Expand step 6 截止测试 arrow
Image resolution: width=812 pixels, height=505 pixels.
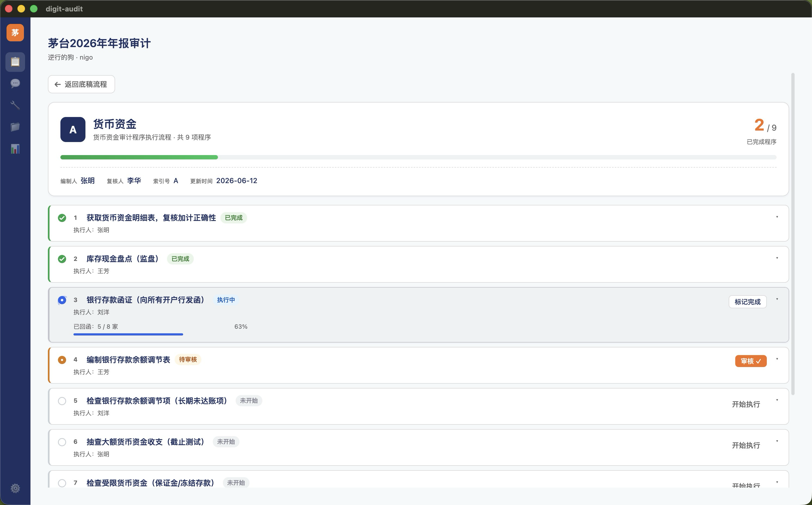coord(777,441)
